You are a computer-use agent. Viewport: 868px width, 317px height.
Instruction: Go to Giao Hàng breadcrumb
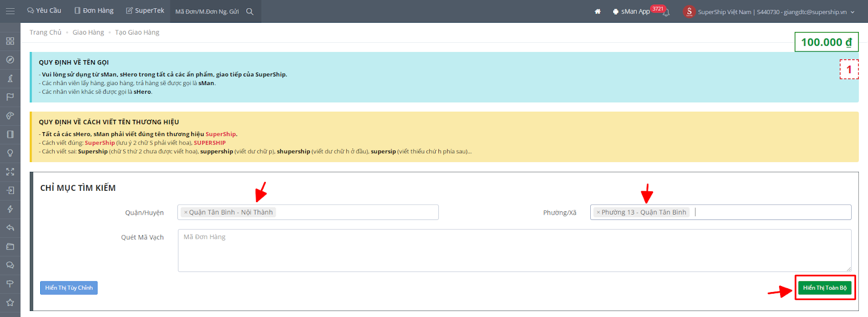[88, 33]
